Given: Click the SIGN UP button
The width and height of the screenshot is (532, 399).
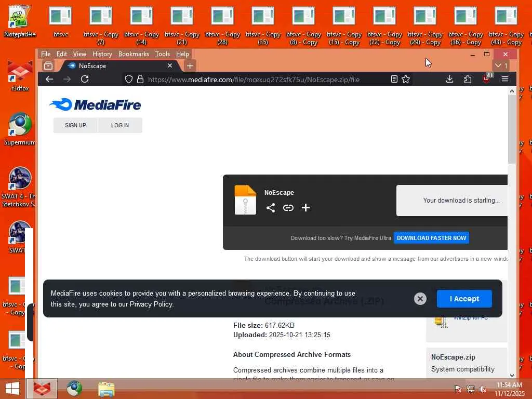Looking at the screenshot, I should pos(75,125).
